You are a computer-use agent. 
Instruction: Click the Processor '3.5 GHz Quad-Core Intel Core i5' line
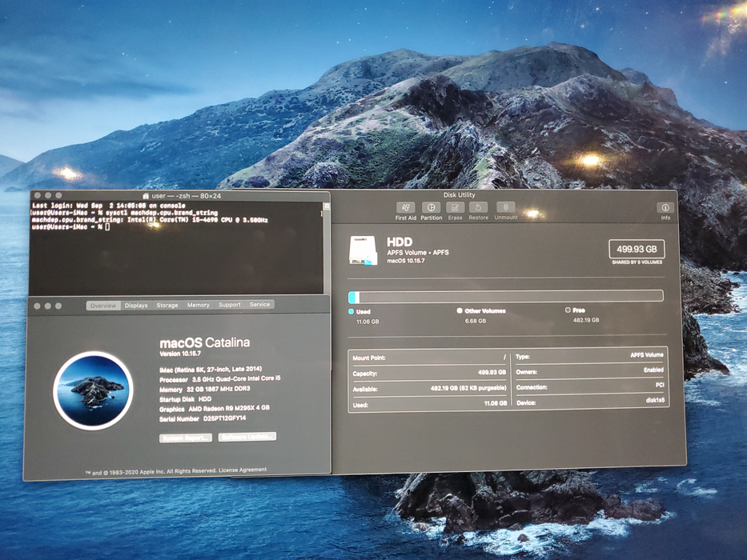[x=220, y=379]
